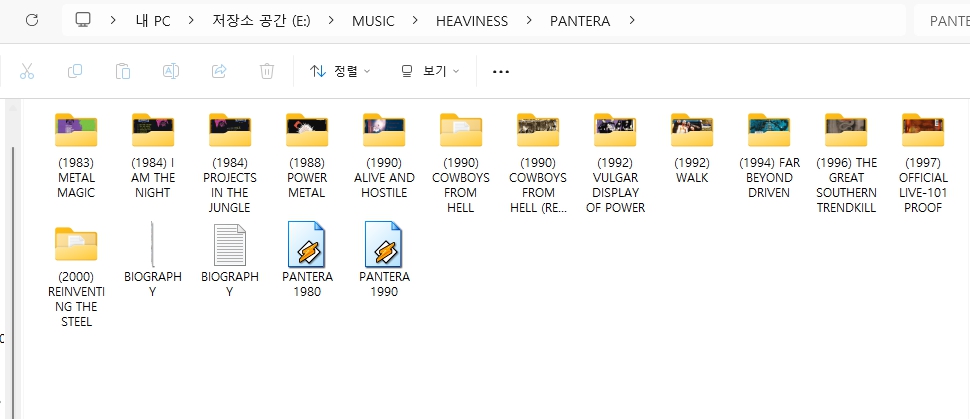Click PANTERA in the breadcrumb path
The image size is (970, 419).
[x=580, y=21]
